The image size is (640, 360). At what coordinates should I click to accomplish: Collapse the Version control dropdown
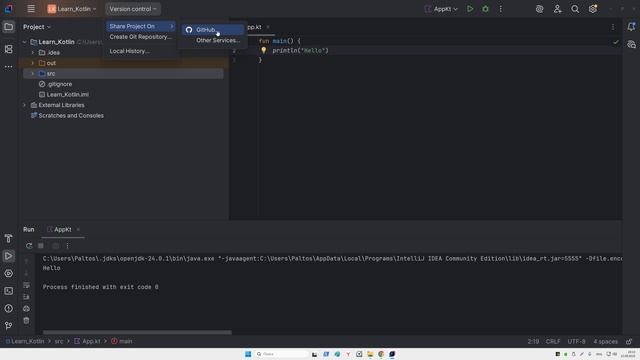point(133,9)
